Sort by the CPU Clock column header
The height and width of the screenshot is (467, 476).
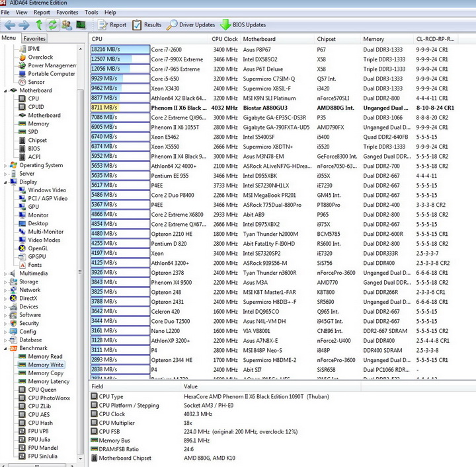point(225,39)
